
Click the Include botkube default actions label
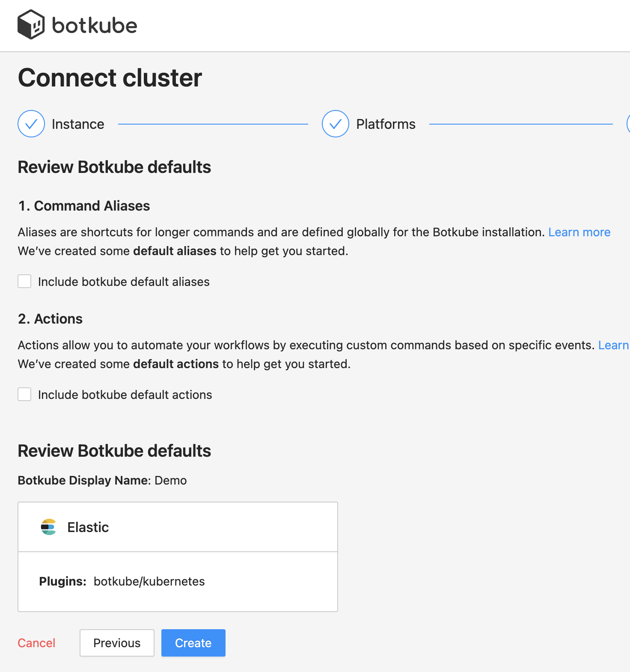(125, 395)
